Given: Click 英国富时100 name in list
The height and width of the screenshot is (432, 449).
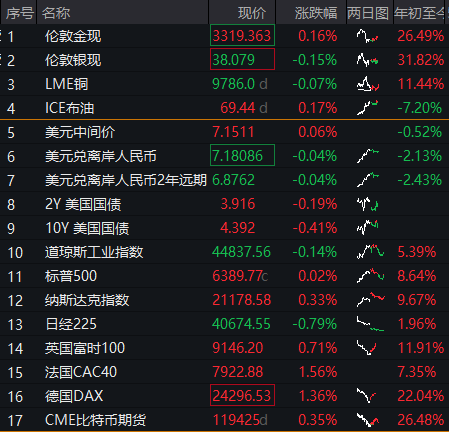Looking at the screenshot, I should [x=85, y=348].
